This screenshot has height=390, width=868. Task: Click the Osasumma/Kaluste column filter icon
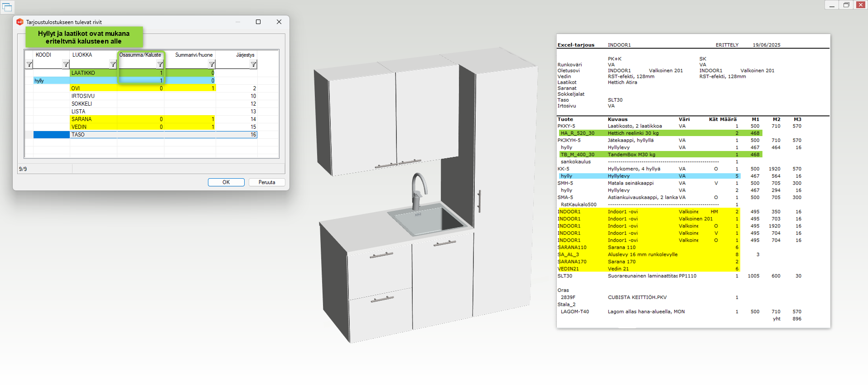(x=160, y=64)
